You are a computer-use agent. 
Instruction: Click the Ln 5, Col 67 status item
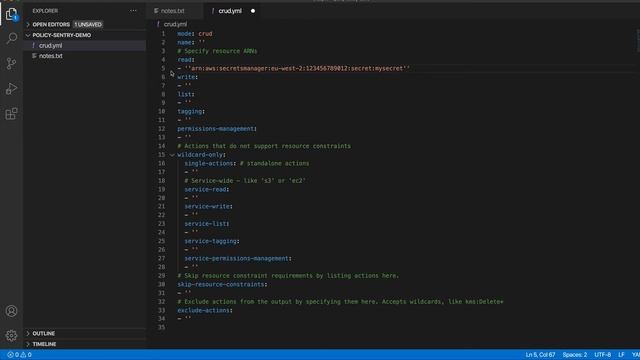point(540,355)
